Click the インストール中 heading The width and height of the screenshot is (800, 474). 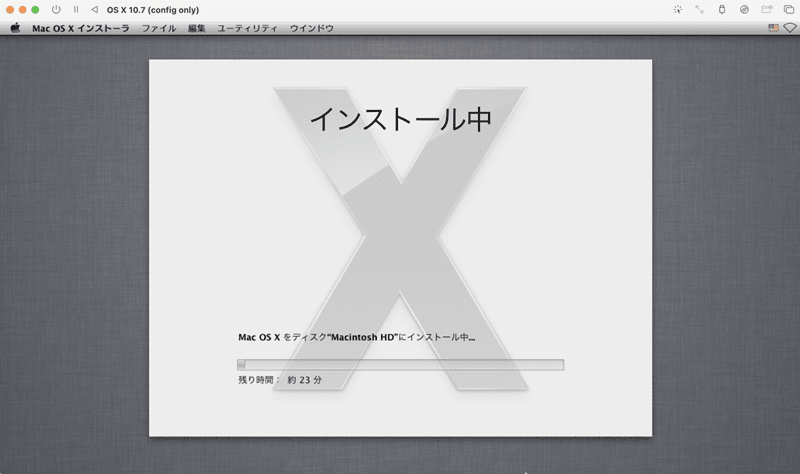[x=401, y=119]
